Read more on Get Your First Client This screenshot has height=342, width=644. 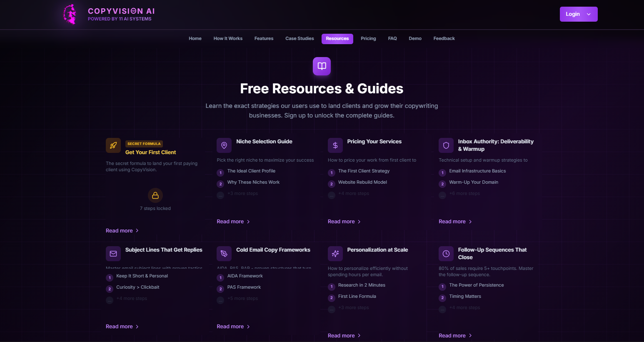coord(122,231)
